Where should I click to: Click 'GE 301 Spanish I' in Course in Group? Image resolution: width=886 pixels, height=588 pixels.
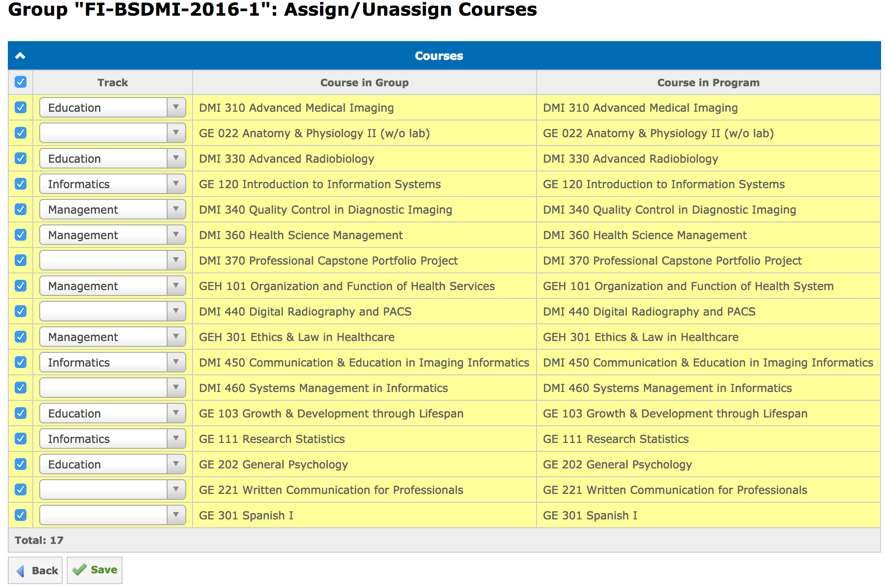tap(246, 515)
